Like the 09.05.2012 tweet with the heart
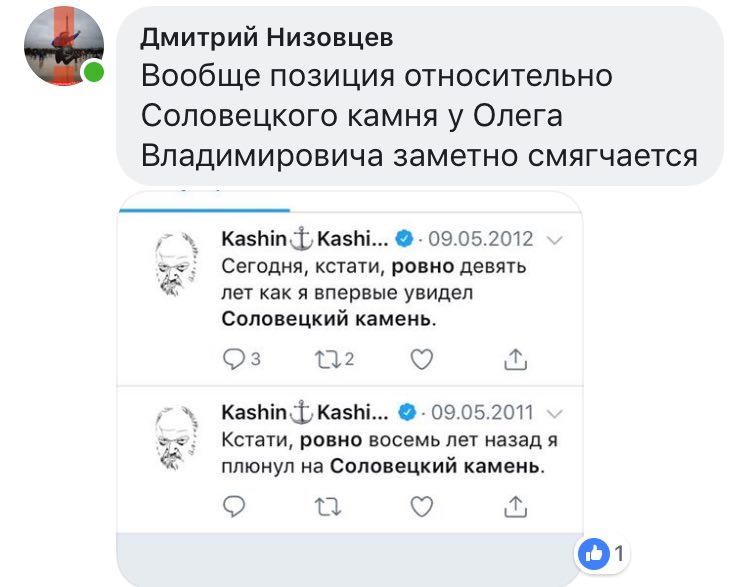Image resolution: width=750 pixels, height=587 pixels. click(422, 359)
